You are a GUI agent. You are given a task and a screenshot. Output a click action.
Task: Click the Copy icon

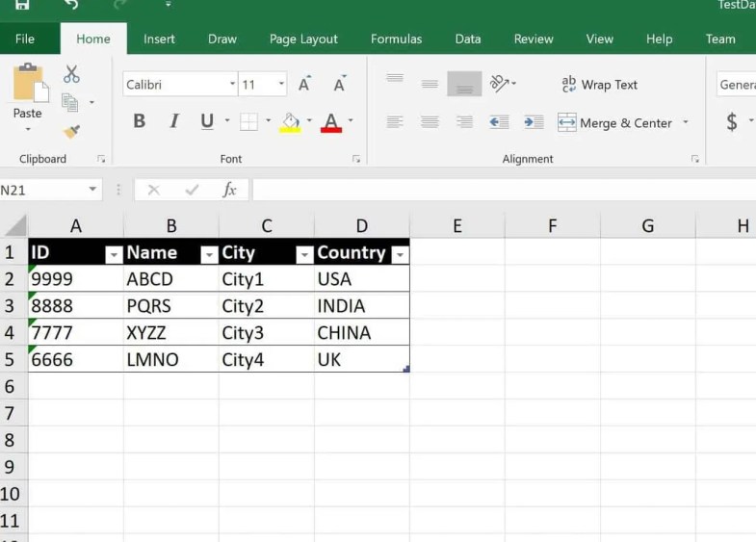(70, 103)
